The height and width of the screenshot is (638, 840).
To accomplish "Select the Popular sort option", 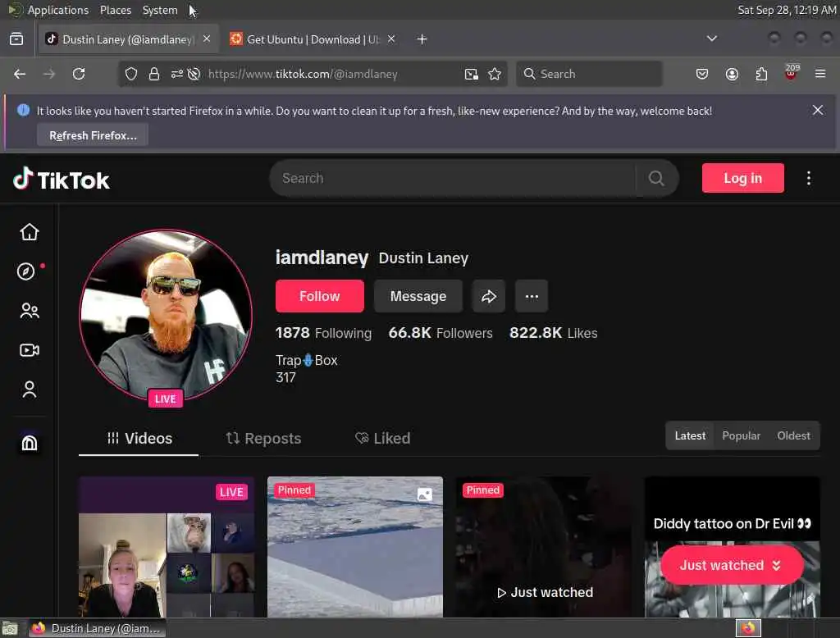I will (741, 435).
